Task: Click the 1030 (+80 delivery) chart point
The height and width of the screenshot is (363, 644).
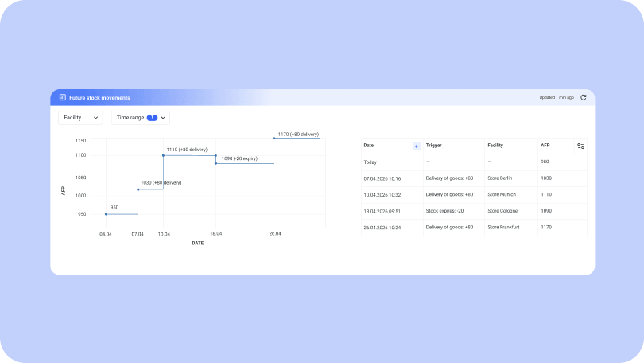Action: coord(138,189)
